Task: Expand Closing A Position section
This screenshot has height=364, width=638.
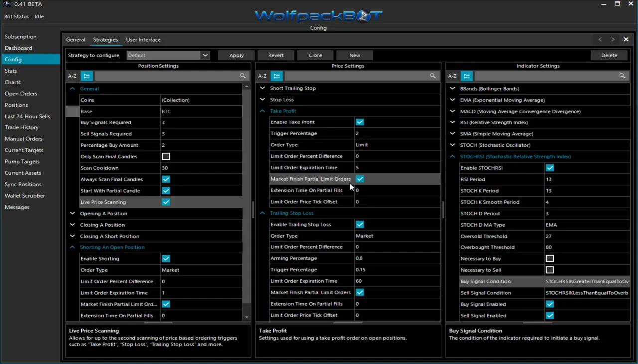Action: point(72,225)
